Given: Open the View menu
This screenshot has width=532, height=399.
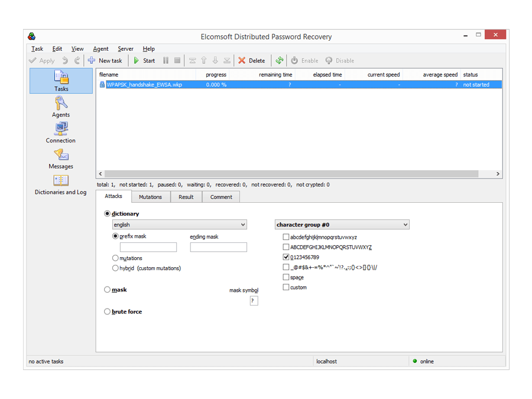Looking at the screenshot, I should (77, 49).
